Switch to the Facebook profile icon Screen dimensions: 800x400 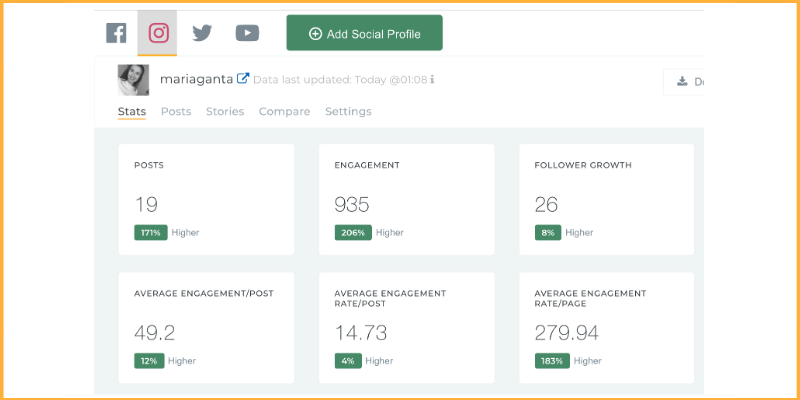pyautogui.click(x=116, y=33)
